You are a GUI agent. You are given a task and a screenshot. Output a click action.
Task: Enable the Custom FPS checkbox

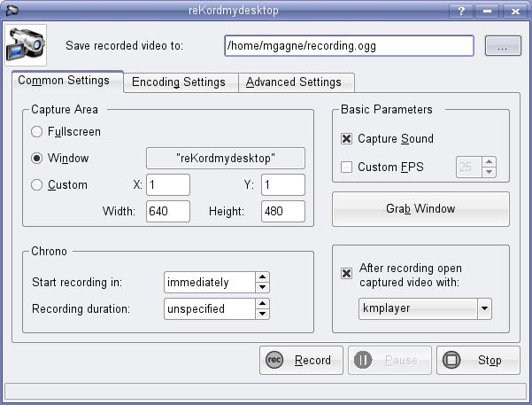[347, 167]
